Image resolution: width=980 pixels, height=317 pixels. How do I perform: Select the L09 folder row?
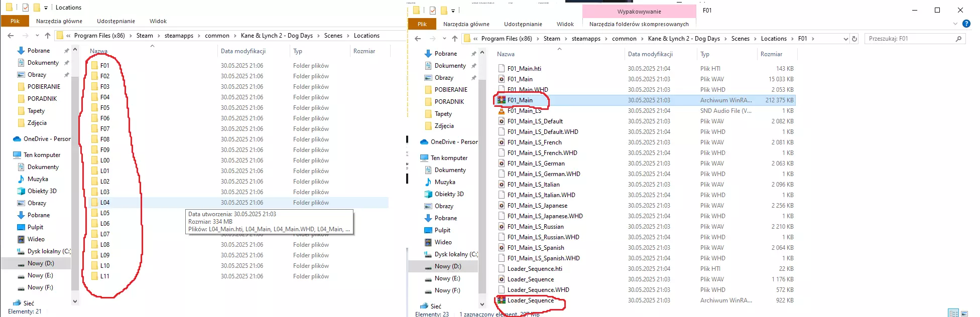(239, 255)
